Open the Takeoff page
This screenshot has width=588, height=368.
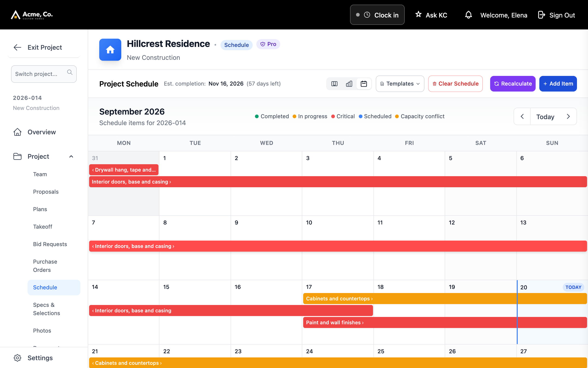[43, 227]
